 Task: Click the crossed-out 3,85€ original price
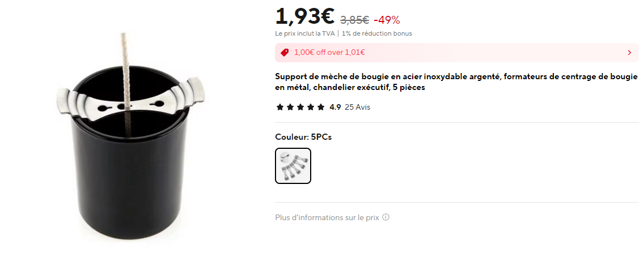354,20
